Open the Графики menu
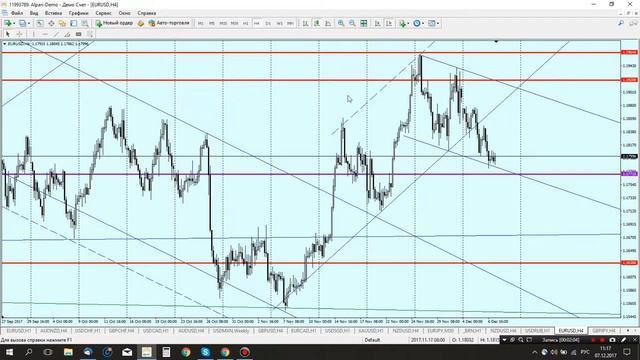This screenshot has height=360, width=640. pyautogui.click(x=78, y=13)
